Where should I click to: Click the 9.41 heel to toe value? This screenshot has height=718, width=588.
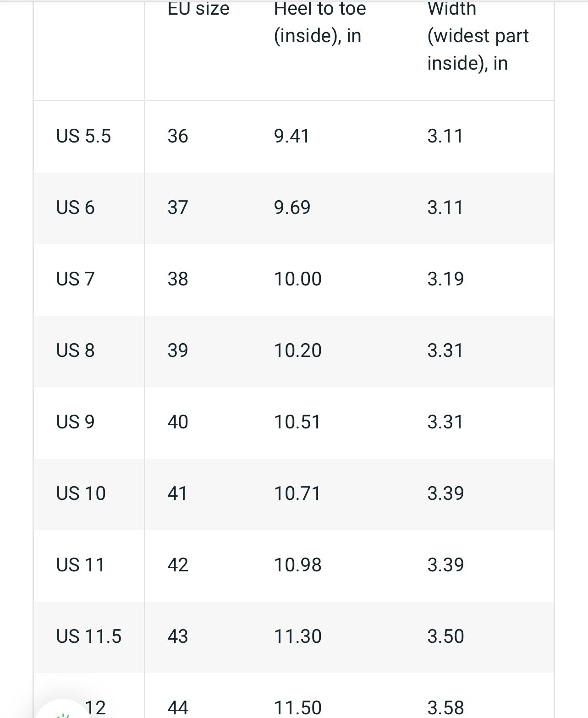[291, 136]
